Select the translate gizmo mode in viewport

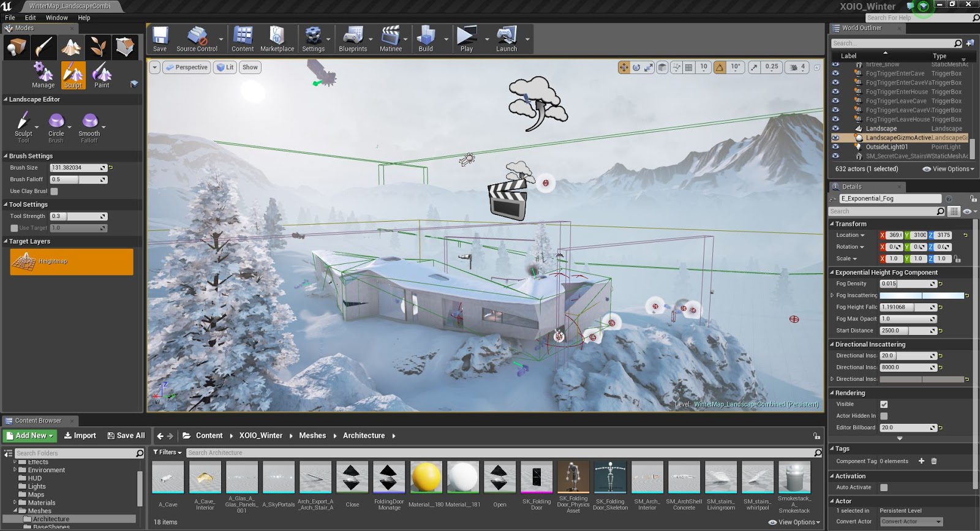coord(624,67)
